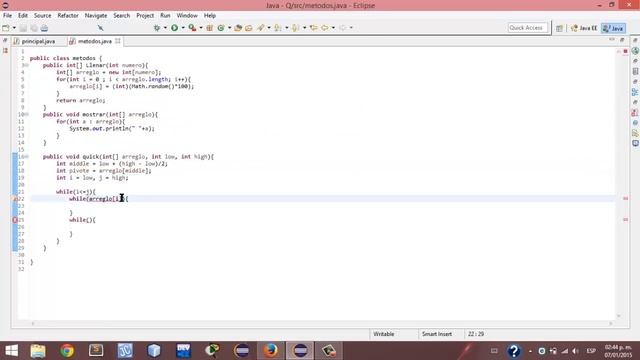Maximize the editor area
640x360 pixels.
click(x=622, y=40)
